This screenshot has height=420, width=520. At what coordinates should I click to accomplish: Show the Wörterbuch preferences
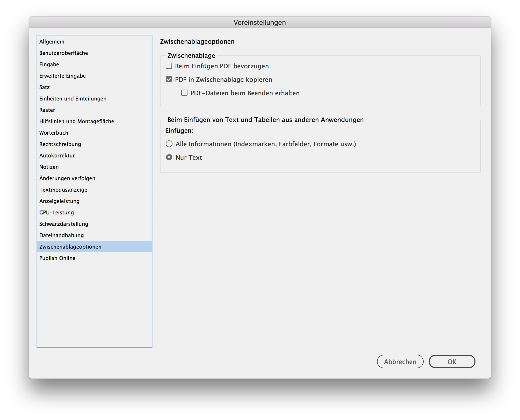54,133
